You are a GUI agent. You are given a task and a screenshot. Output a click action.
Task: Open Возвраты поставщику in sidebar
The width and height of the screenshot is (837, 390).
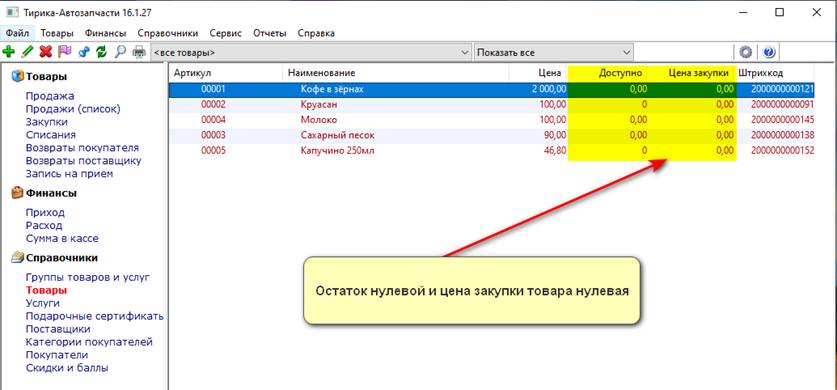83,161
